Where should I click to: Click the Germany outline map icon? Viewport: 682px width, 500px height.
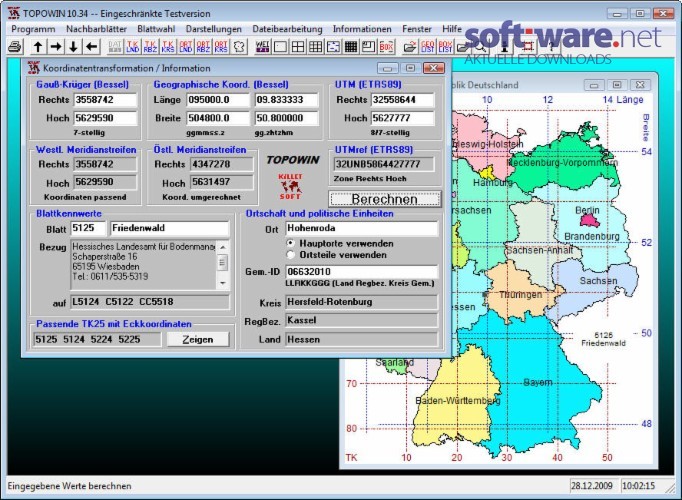pos(239,47)
